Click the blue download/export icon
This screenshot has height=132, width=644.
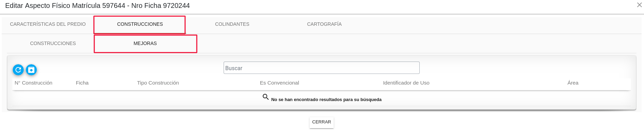pyautogui.click(x=31, y=70)
